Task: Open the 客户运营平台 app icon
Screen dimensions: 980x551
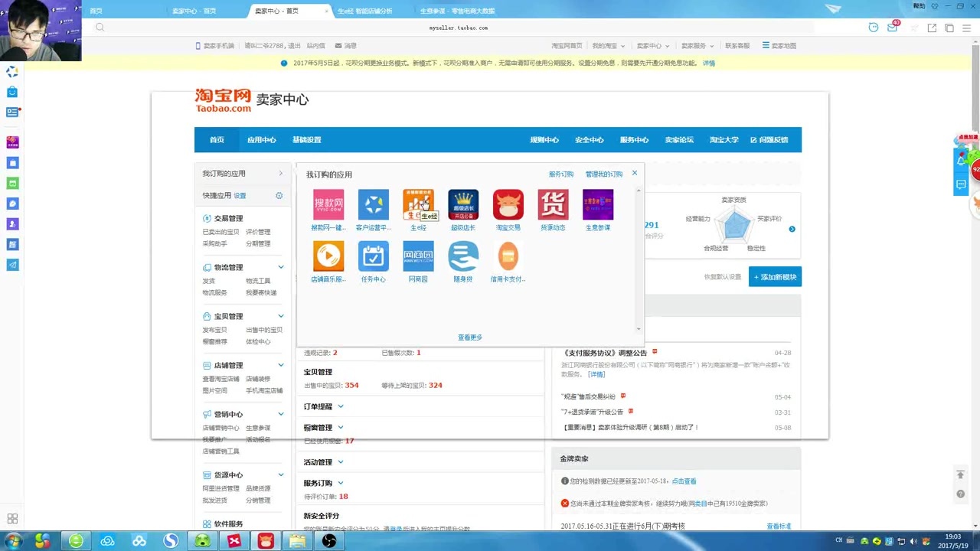Action: (x=373, y=204)
